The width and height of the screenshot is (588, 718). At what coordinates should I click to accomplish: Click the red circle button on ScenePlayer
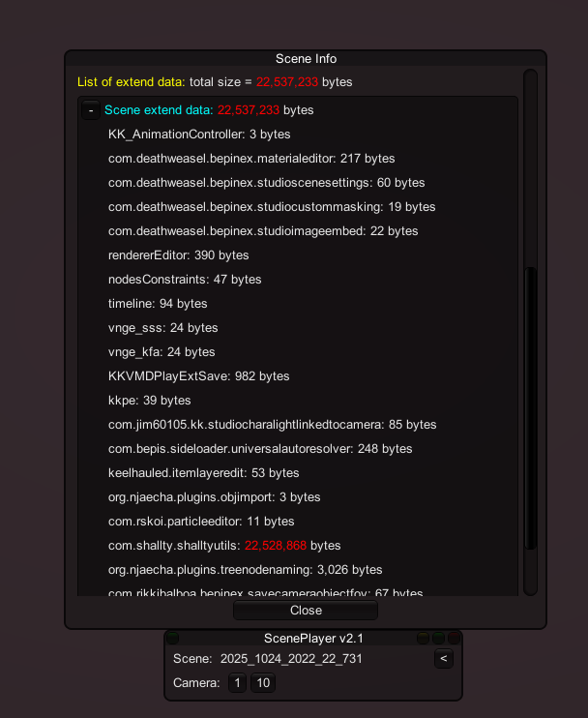coord(454,638)
